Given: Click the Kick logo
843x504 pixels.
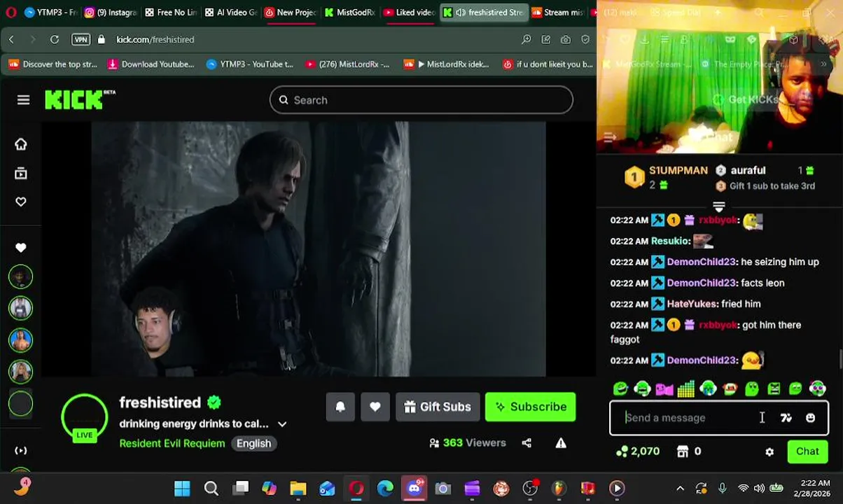Looking at the screenshot, I should (80, 99).
